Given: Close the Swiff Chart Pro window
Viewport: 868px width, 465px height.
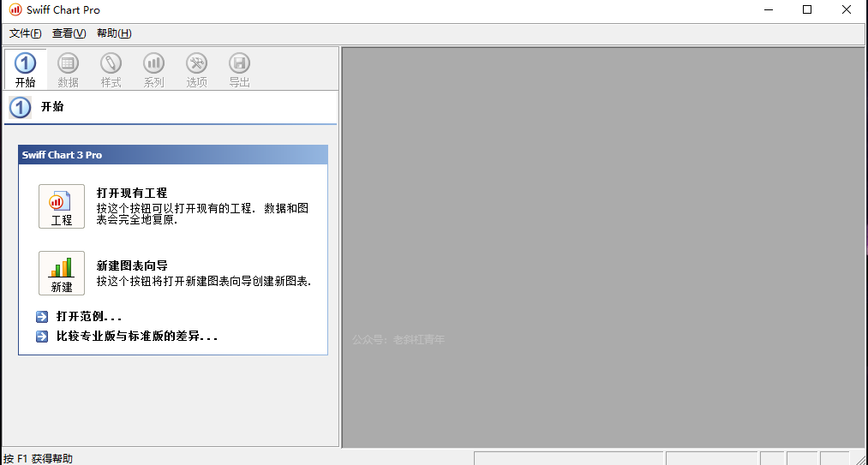Looking at the screenshot, I should pyautogui.click(x=847, y=9).
